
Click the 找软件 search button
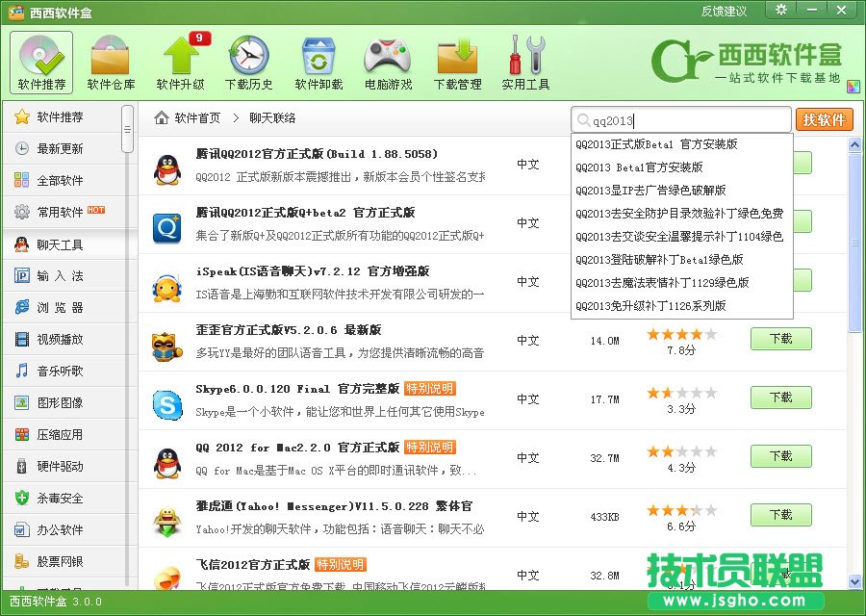(826, 119)
